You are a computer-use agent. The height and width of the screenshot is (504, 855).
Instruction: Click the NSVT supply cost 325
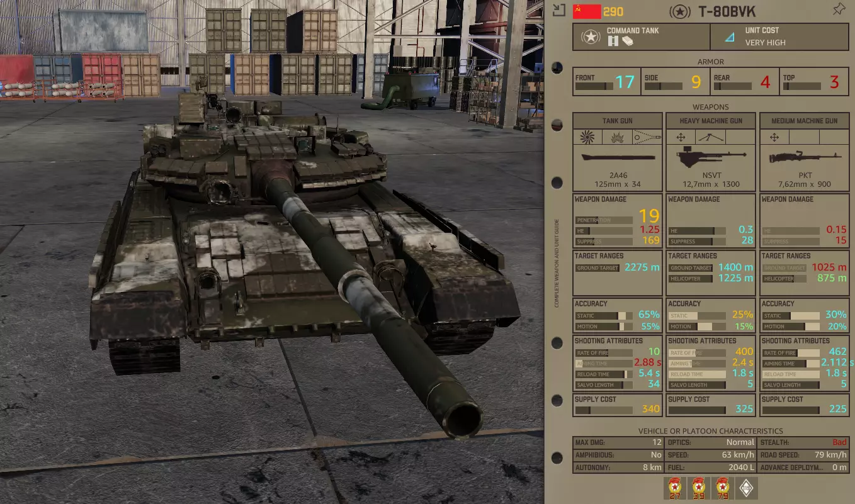pos(744,409)
